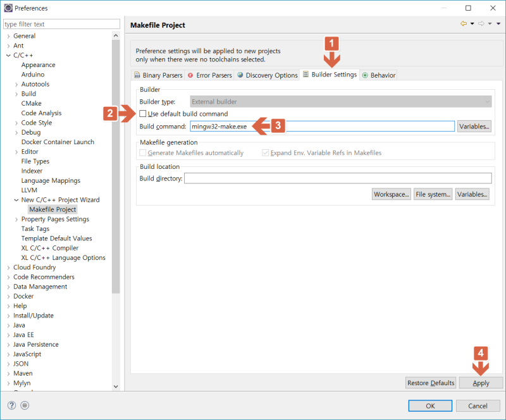Image resolution: width=506 pixels, height=420 pixels.
Task: Select Docker Container Launch item
Action: pyautogui.click(x=58, y=142)
